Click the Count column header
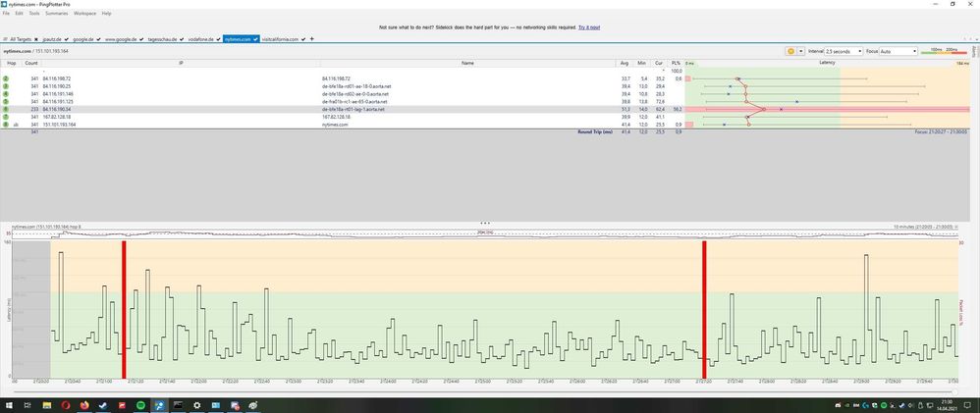 (31, 63)
